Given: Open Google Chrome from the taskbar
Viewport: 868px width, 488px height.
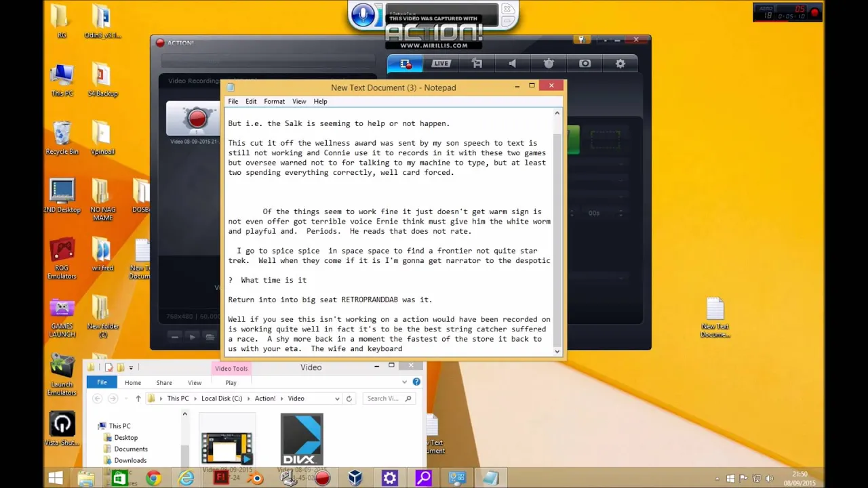Looking at the screenshot, I should coord(153,478).
